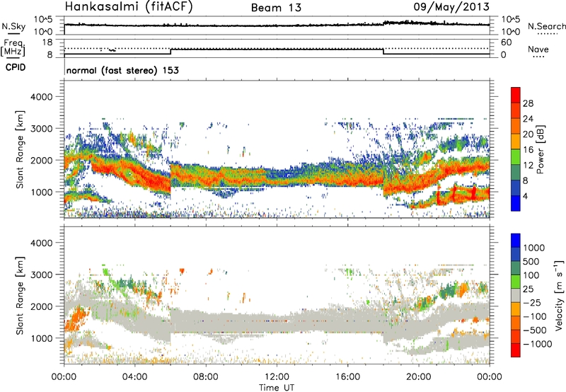Click the 12 label on Power color bar
The image size is (566, 392).
tap(528, 165)
